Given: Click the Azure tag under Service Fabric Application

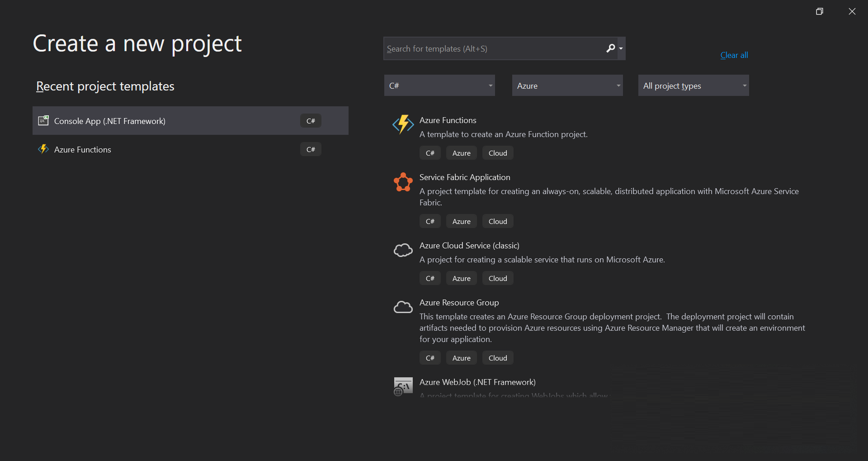Looking at the screenshot, I should point(462,221).
